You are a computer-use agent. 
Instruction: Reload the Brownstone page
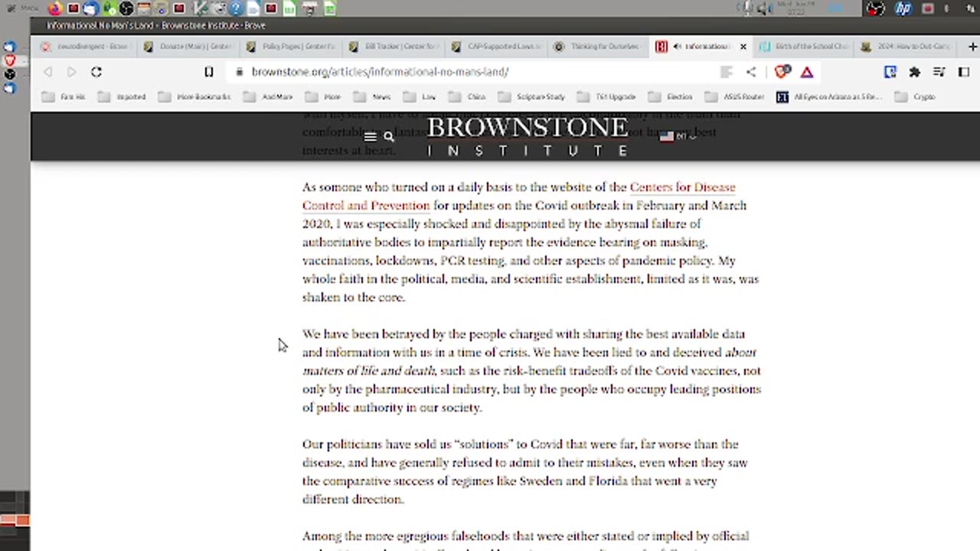click(96, 72)
